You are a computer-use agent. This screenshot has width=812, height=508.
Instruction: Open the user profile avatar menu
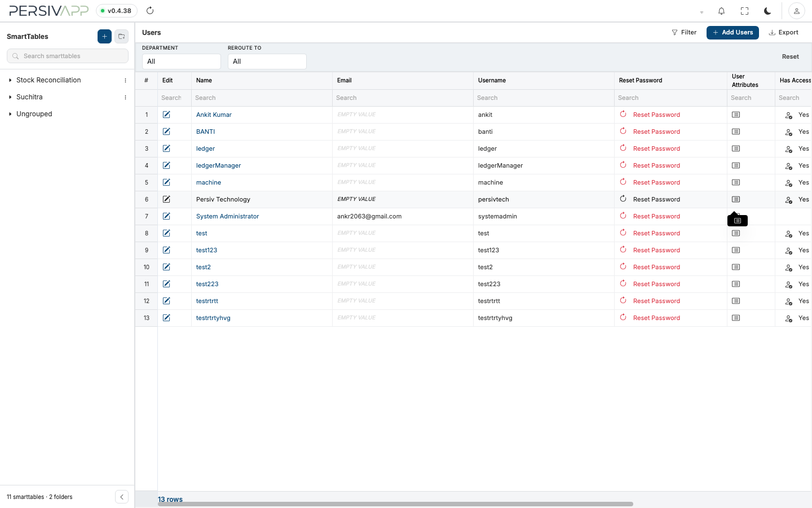point(797,11)
